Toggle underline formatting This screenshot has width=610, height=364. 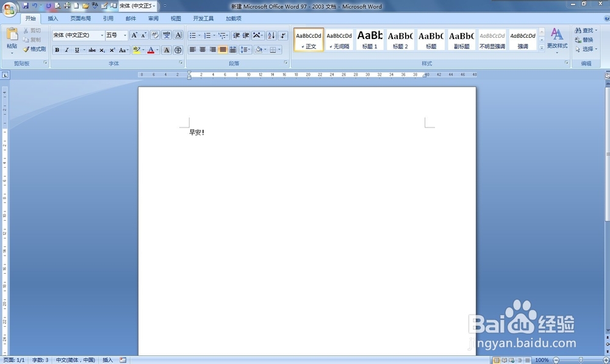(x=77, y=50)
